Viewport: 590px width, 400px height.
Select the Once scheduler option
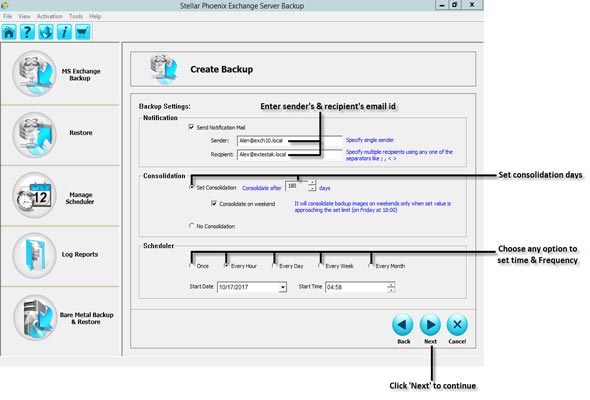point(192,266)
